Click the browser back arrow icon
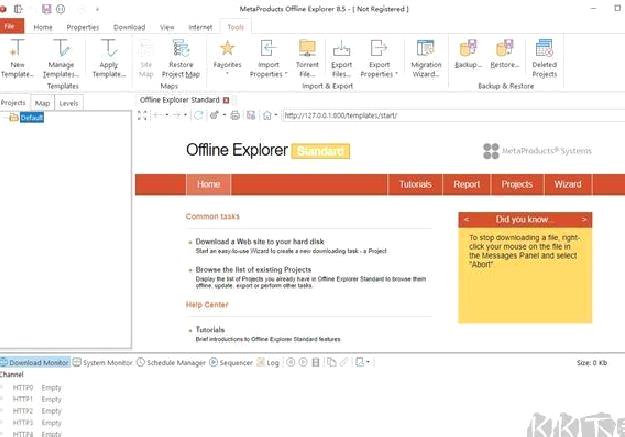This screenshot has height=437, width=625. (x=157, y=115)
